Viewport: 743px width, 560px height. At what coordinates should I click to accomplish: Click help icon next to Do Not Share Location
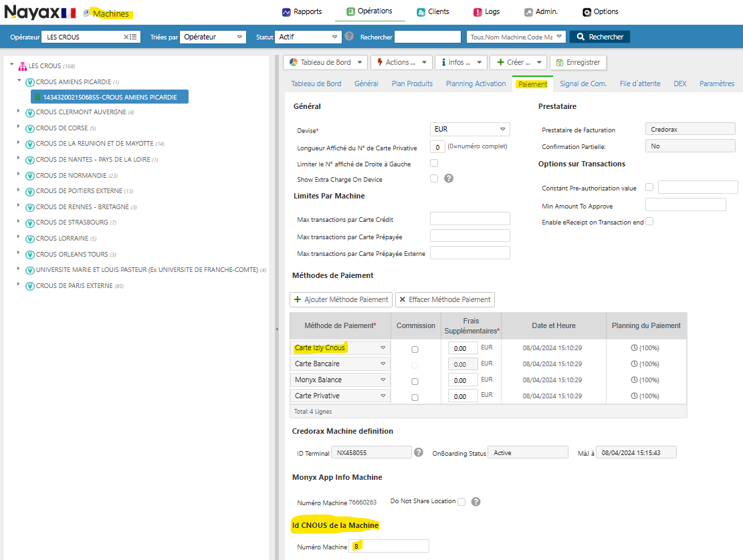tap(476, 502)
